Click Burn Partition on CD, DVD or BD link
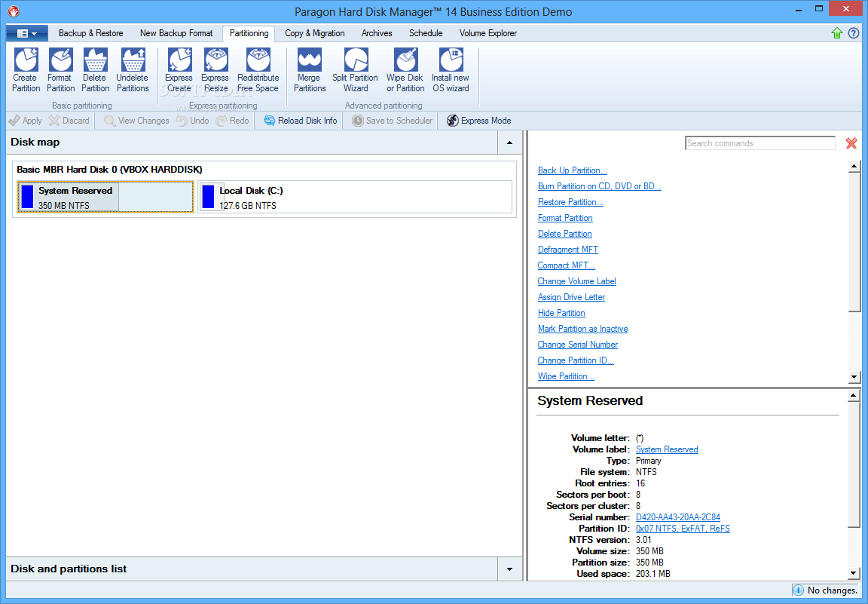The height and width of the screenshot is (604, 868). 600,186
